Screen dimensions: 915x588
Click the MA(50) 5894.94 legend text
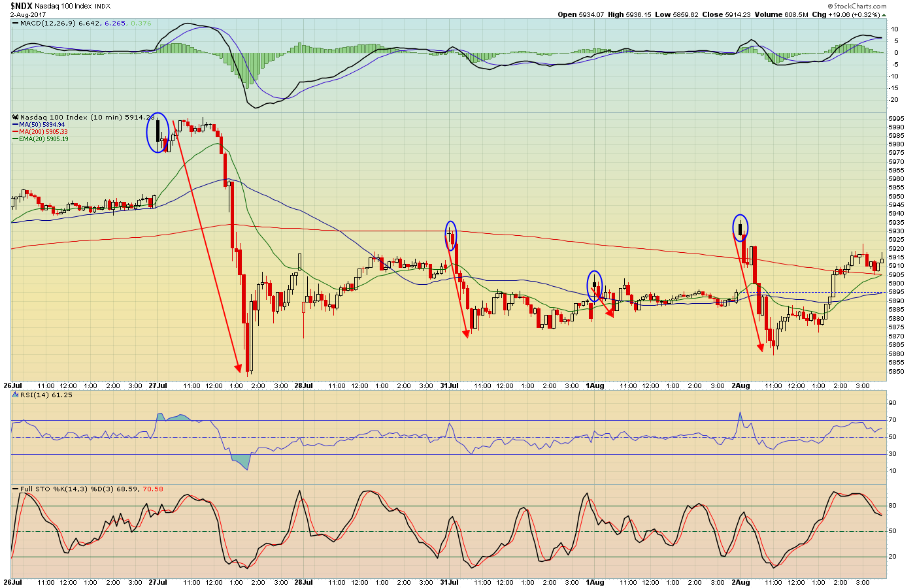(42, 124)
